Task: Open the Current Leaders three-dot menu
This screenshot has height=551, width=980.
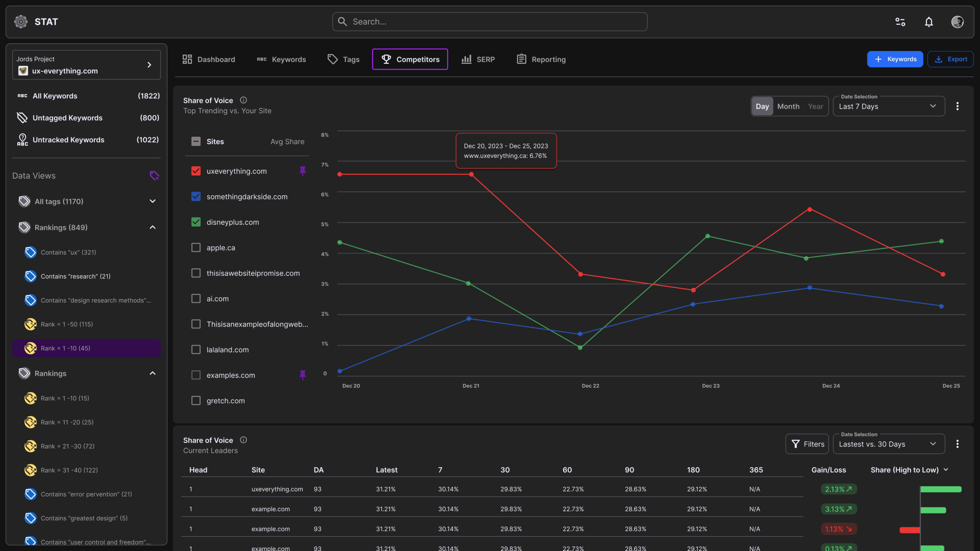Action: [x=957, y=444]
